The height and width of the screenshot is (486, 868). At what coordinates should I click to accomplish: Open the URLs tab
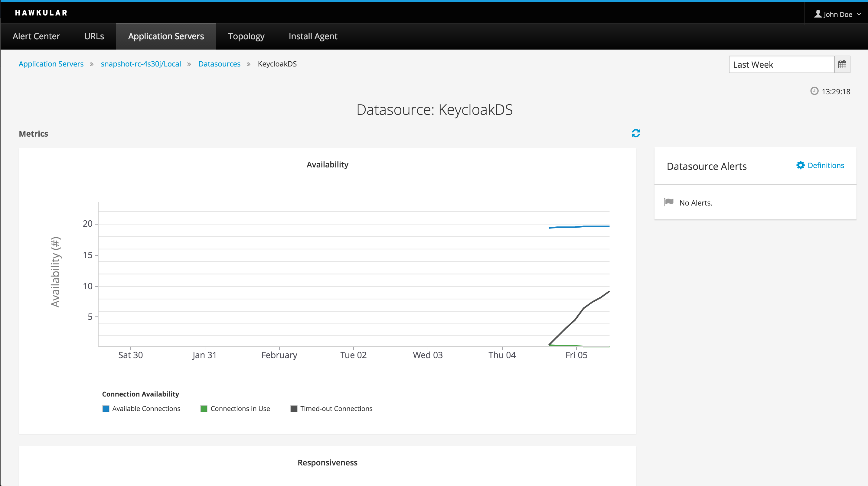pyautogui.click(x=94, y=36)
